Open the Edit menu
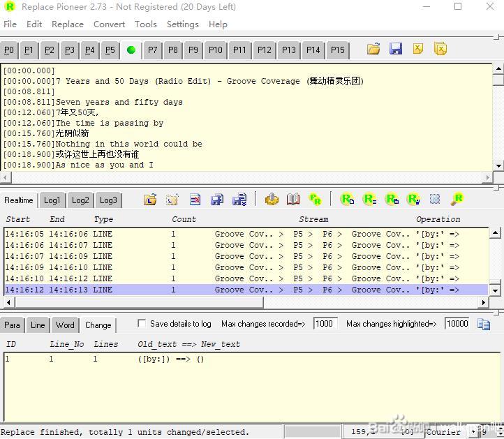Image resolution: width=504 pixels, height=439 pixels. (34, 24)
